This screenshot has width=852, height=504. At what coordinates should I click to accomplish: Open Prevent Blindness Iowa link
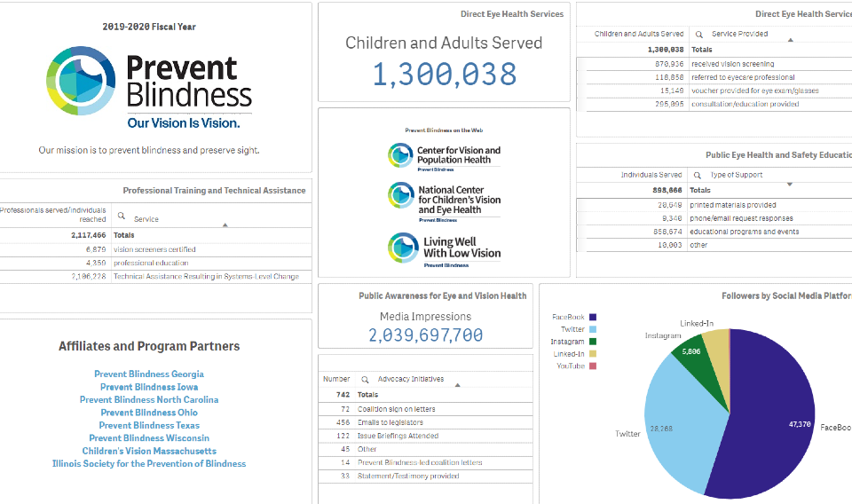pos(149,387)
